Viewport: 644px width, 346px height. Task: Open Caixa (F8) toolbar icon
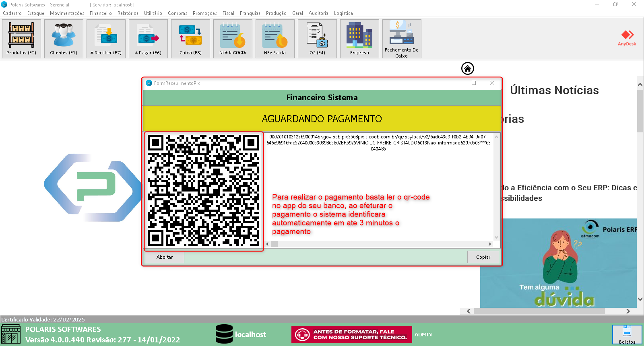point(190,39)
